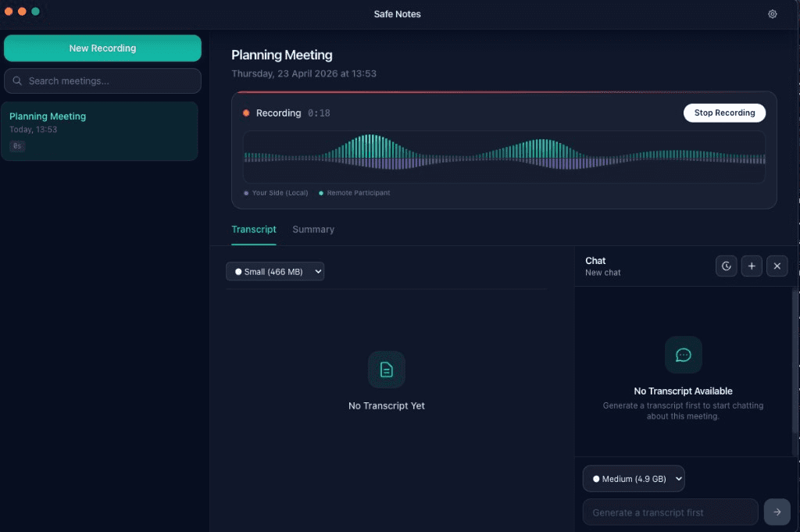Click the Remote Participant legend label

(x=358, y=193)
